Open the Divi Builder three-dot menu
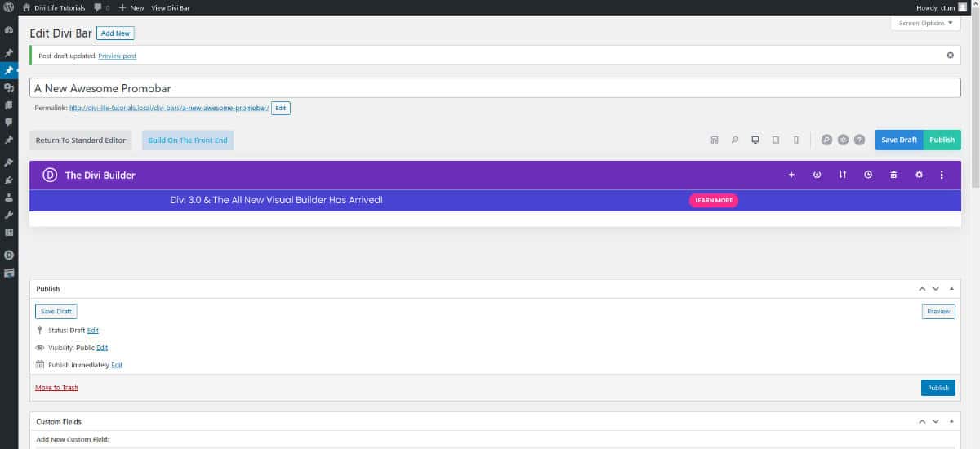 tap(942, 175)
